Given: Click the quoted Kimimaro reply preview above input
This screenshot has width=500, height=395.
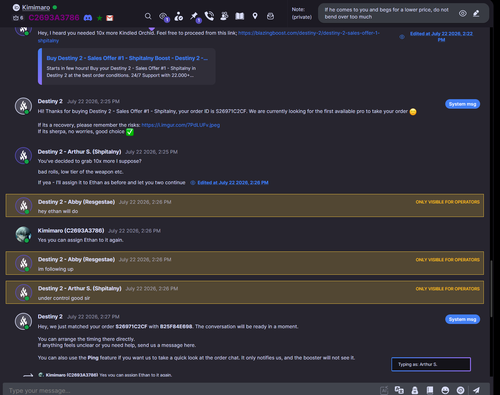Looking at the screenshot, I should coord(105,375).
